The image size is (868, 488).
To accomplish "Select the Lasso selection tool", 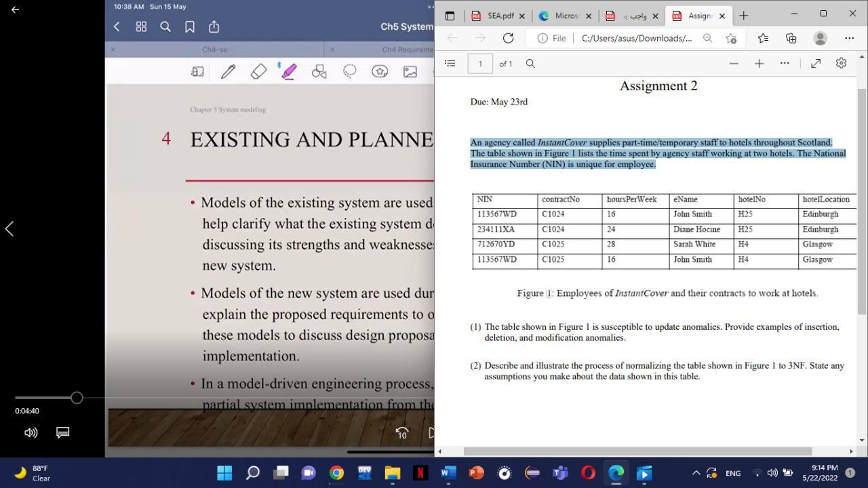I will [x=349, y=71].
